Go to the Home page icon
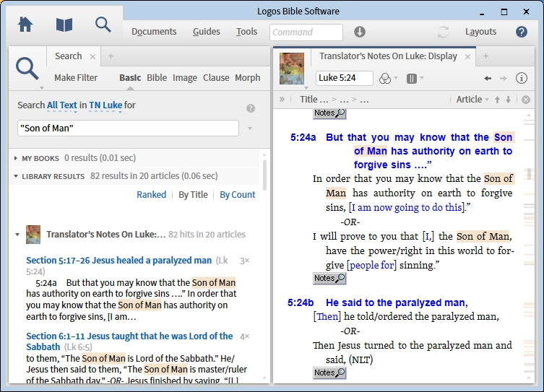Viewport: 544px width, 392px height. click(25, 25)
